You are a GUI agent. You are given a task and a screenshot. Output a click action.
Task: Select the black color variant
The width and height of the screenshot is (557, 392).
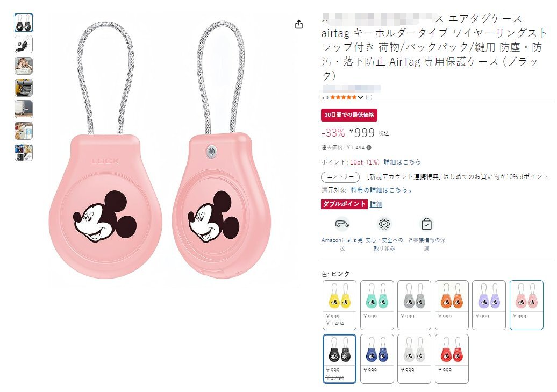339,359
